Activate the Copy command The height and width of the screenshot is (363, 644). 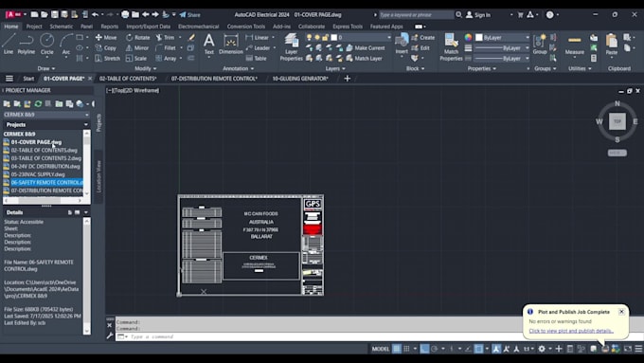106,48
